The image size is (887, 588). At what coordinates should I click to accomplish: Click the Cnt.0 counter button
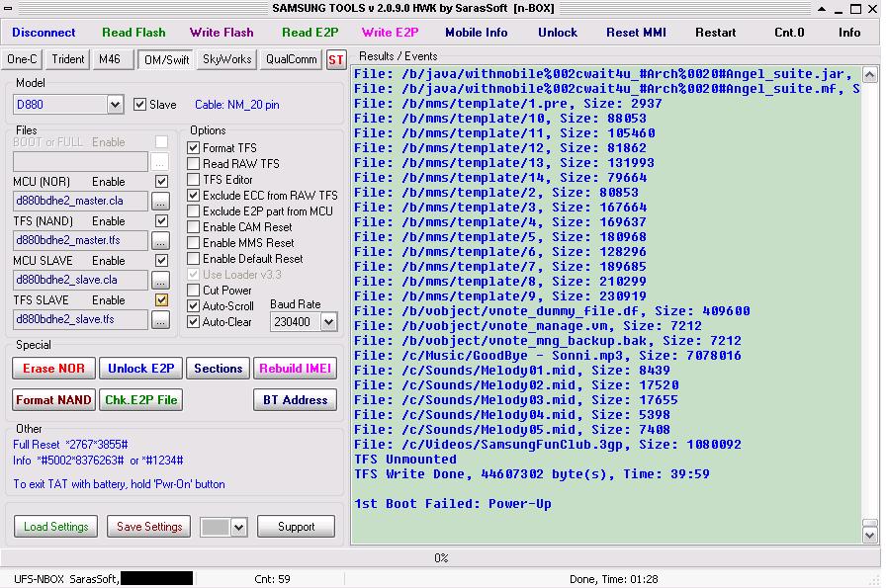pos(789,33)
